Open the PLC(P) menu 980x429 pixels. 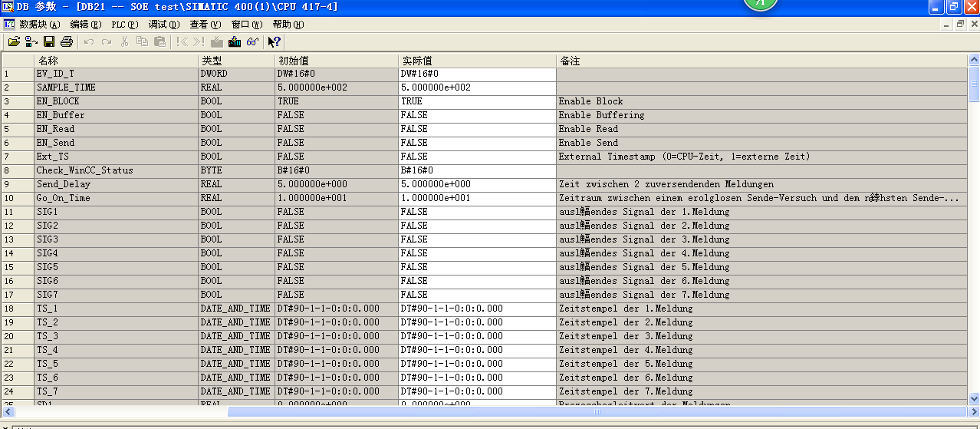tap(124, 25)
